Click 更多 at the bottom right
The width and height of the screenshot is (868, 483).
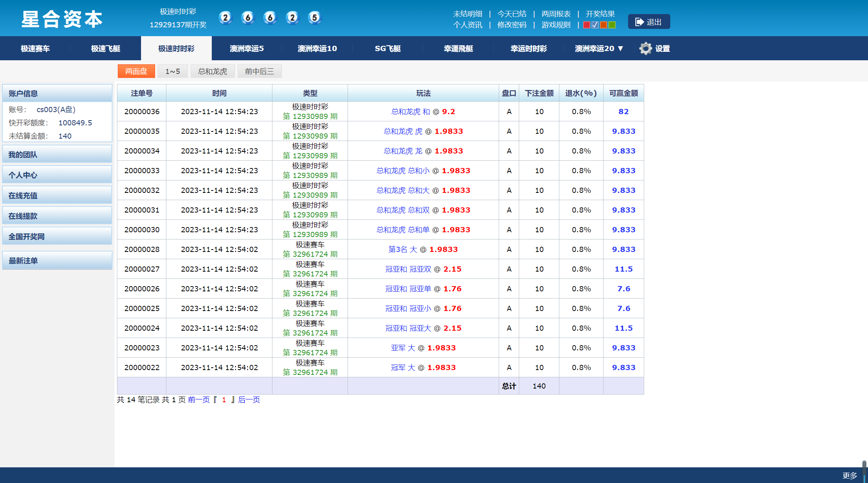point(850,475)
